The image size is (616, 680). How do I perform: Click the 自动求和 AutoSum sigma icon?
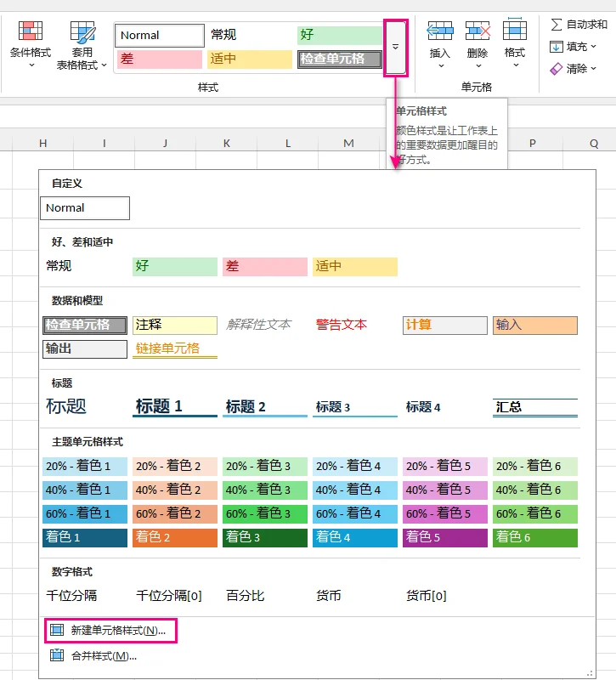coord(557,25)
